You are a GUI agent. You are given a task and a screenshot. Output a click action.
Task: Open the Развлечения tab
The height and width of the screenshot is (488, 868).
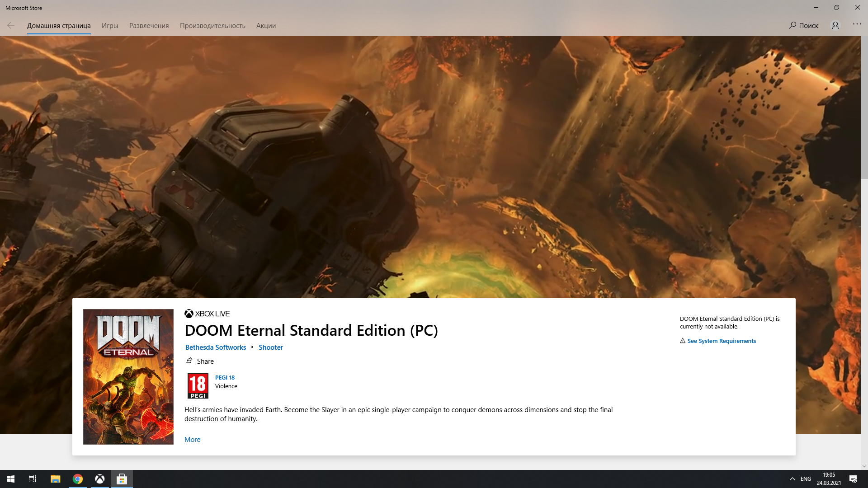(x=149, y=26)
